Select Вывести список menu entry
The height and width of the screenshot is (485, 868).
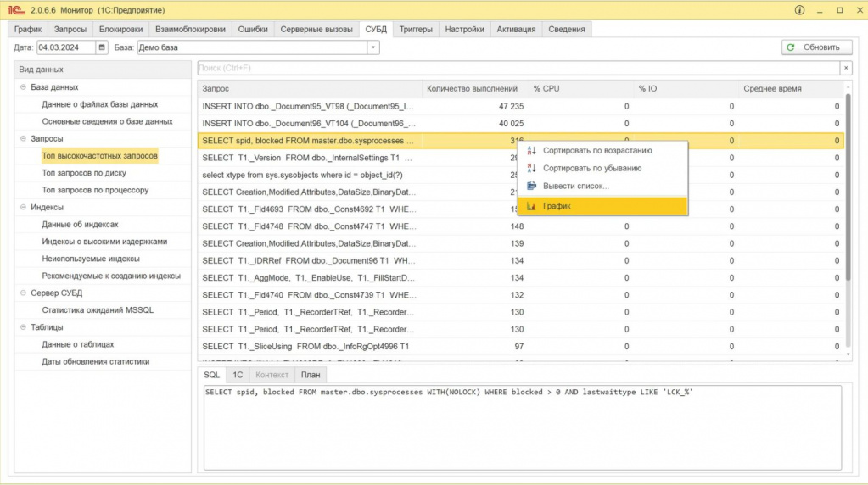coord(602,186)
